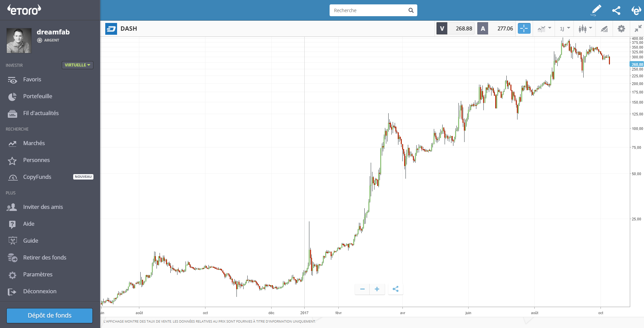
Task: Open the Favoris watchlist
Action: (32, 79)
